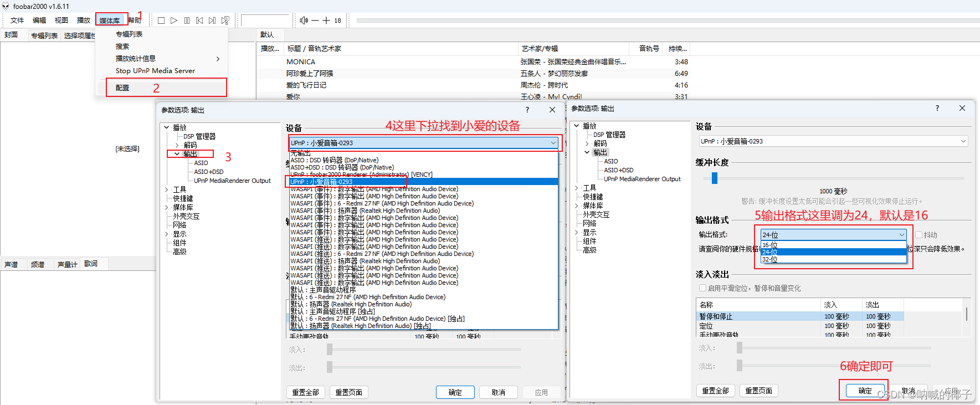Collapse 输出 tree node in left dialog
This screenshot has height=405, width=980.
177,154
